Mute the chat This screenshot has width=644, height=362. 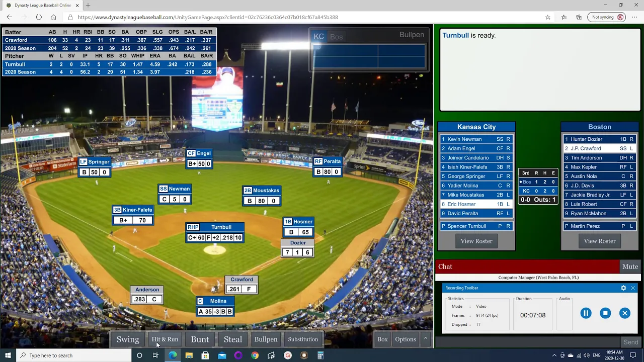[630, 266]
